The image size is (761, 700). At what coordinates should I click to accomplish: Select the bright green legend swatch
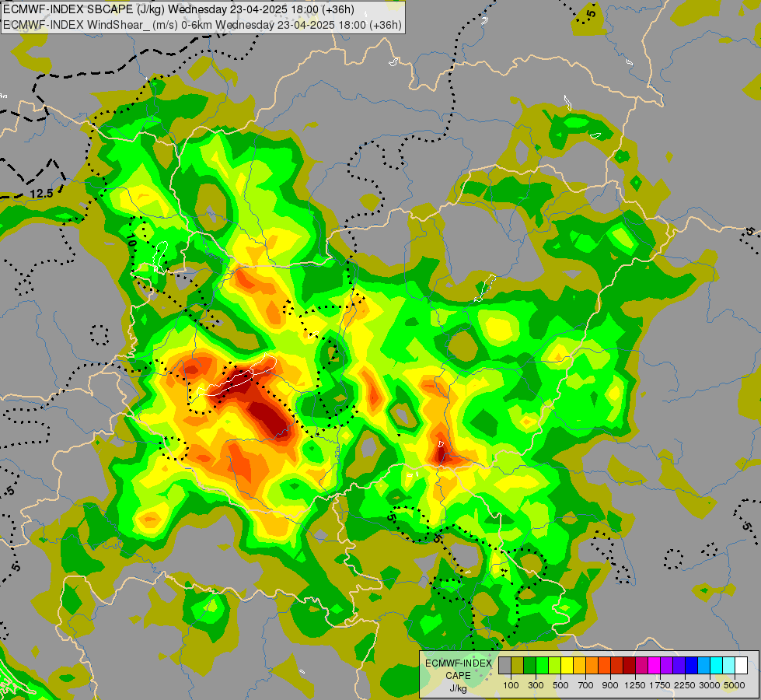[543, 665]
